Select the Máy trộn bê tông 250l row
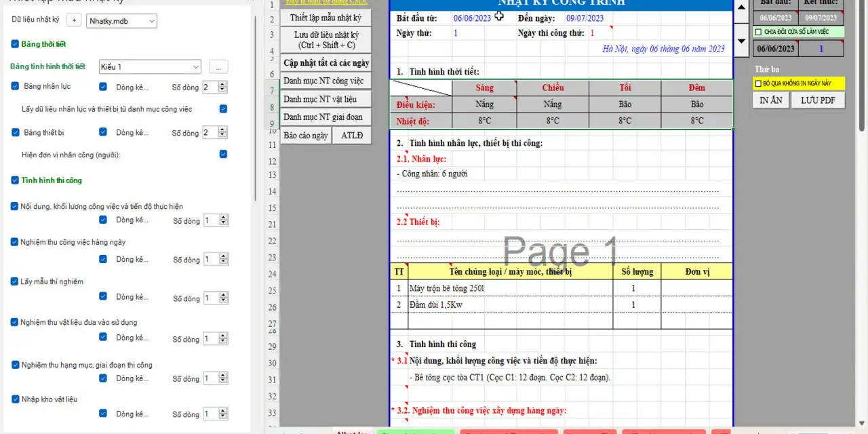Viewport: 868px width, 434px height. [x=561, y=288]
